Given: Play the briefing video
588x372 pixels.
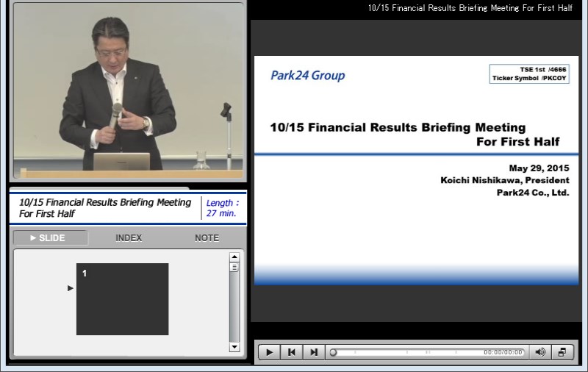Looking at the screenshot, I should pos(269,352).
